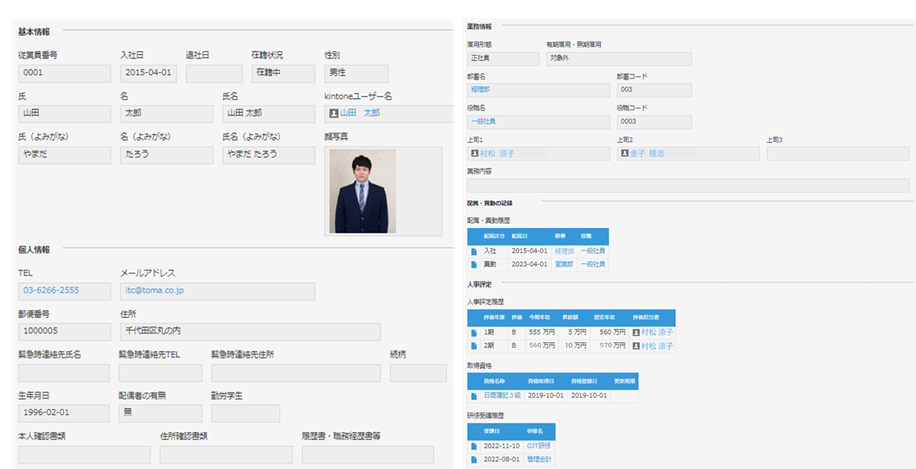Open the 経理部 link in the 部署名 field
Viewport: 916px width, 469px height.
[478, 90]
